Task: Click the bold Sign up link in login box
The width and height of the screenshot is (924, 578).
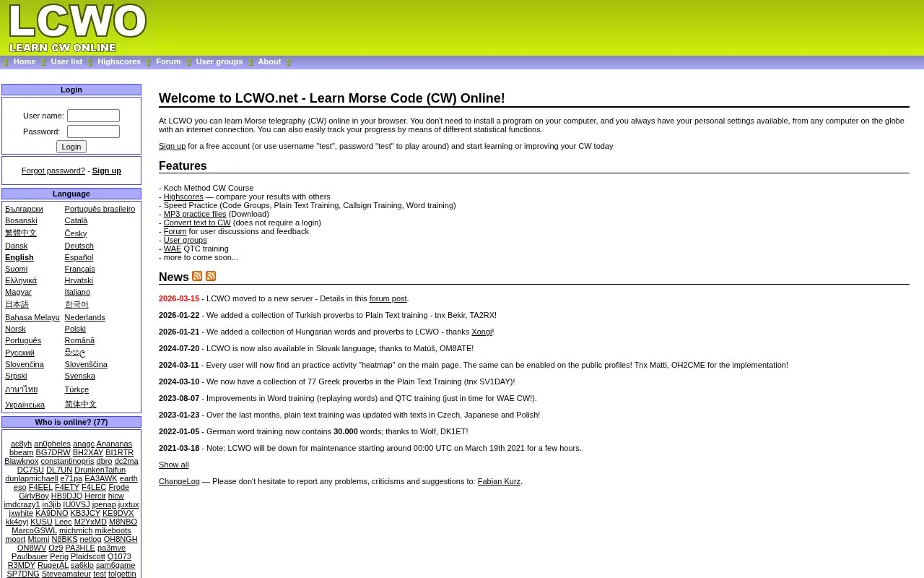Action: pos(107,171)
